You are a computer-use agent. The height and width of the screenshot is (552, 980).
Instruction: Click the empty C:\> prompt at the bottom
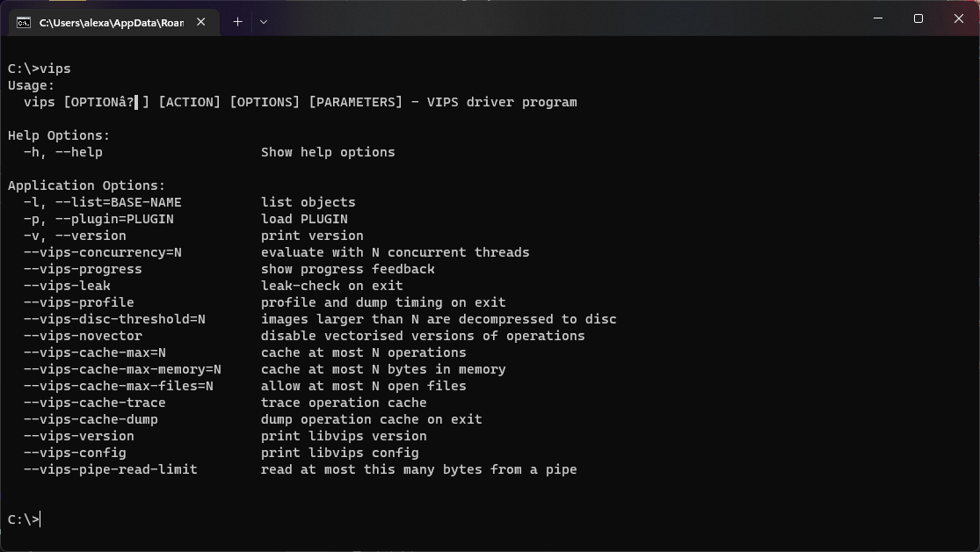[24, 519]
